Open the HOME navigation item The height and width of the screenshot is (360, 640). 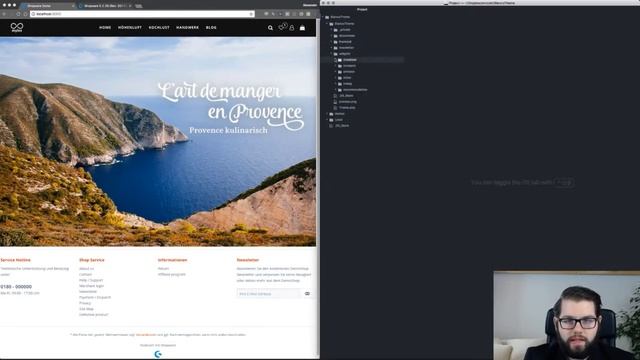click(105, 28)
